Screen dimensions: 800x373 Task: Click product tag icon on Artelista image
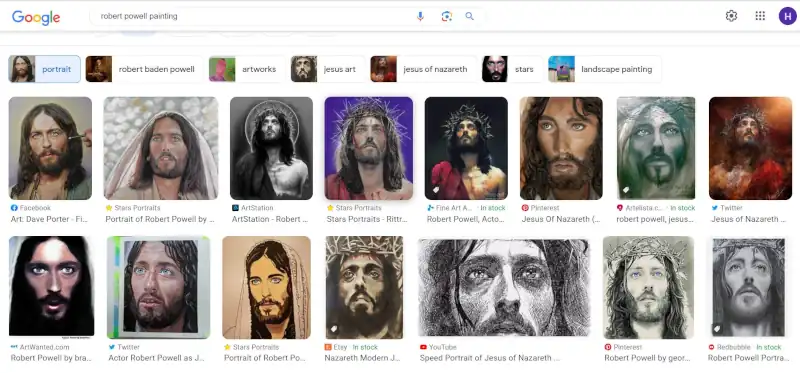coord(626,190)
